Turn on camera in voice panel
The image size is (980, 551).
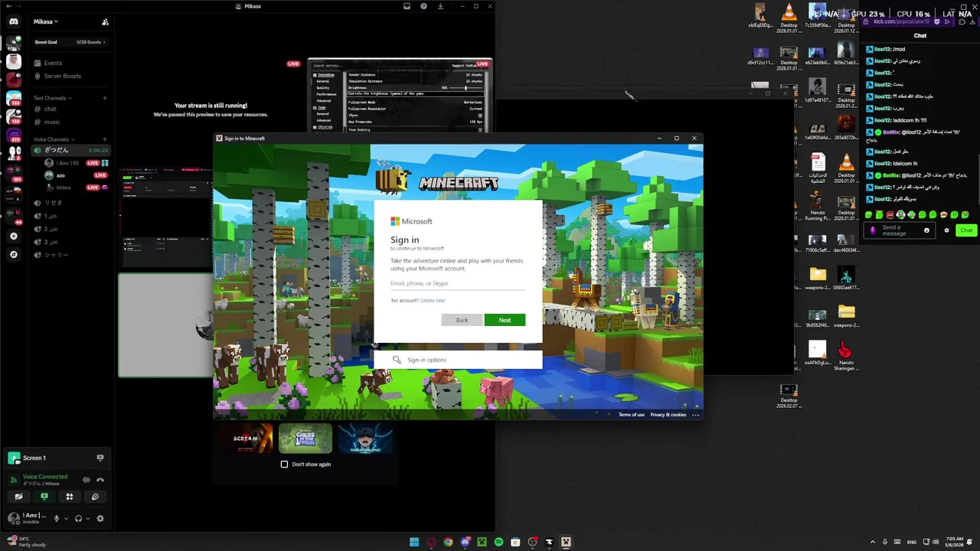[x=18, y=497]
